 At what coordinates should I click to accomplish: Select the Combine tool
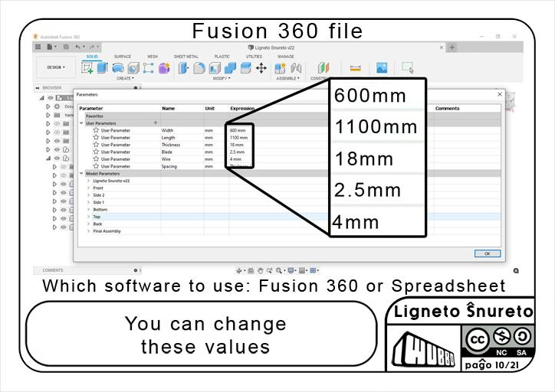tap(230, 68)
